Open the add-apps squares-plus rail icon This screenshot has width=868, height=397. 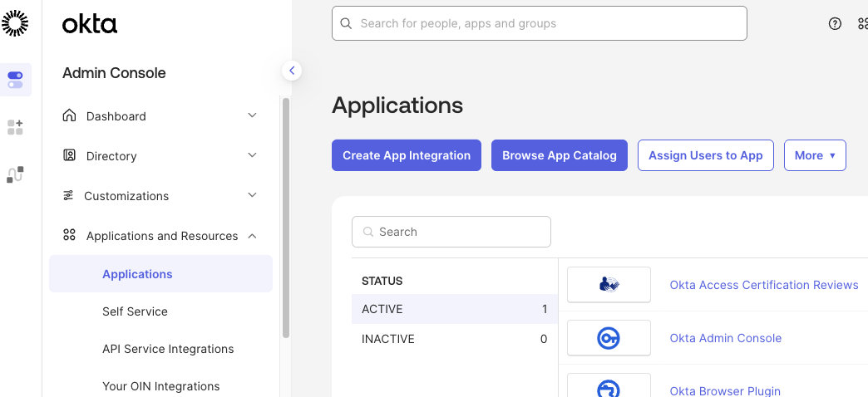click(x=16, y=127)
